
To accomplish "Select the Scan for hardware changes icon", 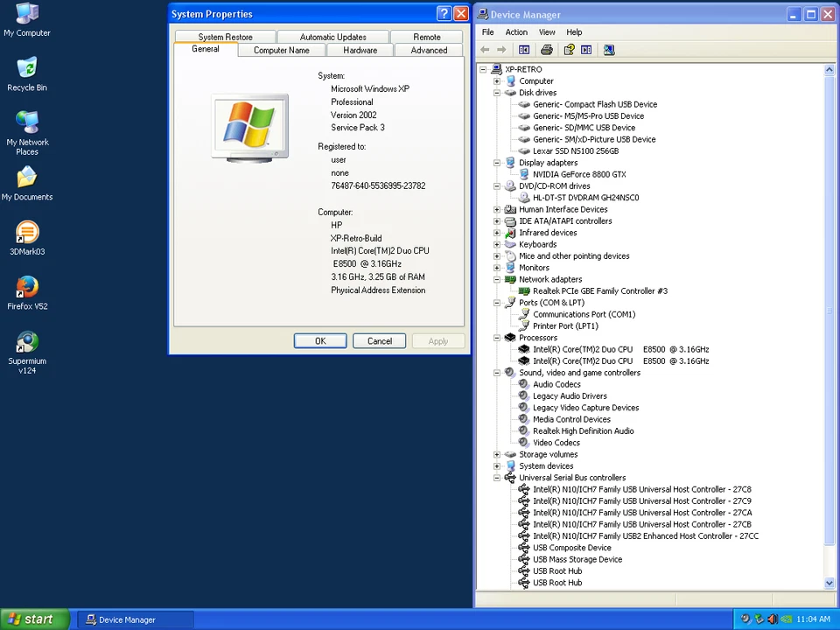I will 609,49.
